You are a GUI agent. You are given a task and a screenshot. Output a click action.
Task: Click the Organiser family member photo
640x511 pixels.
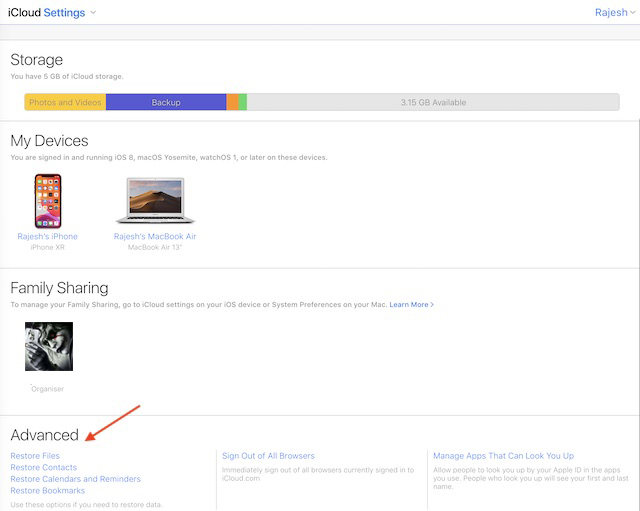[x=48, y=347]
